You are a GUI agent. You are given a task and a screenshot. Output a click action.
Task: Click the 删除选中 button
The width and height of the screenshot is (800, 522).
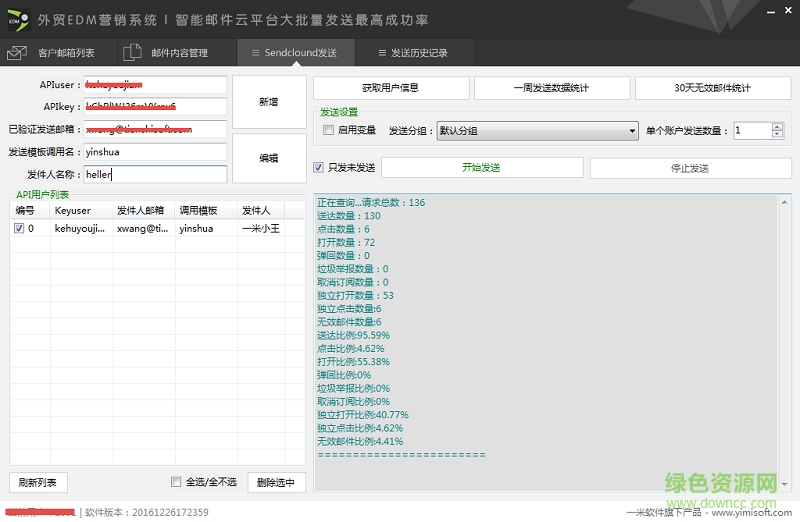pyautogui.click(x=275, y=483)
